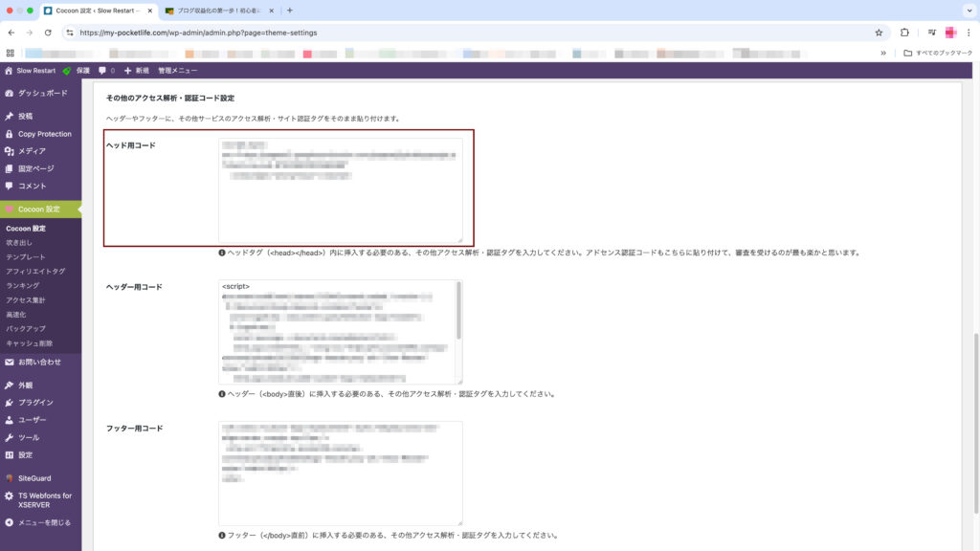
Task: Open the プラグイン plugins icon
Action: click(10, 402)
